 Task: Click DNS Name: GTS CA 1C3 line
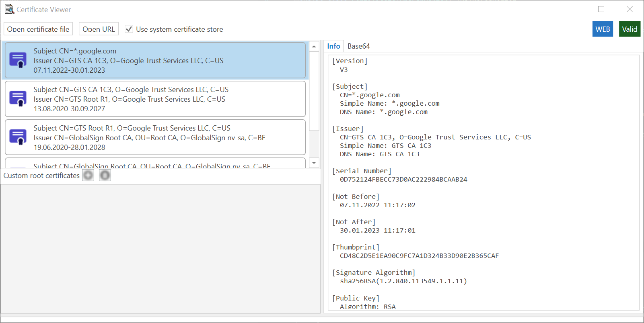coord(379,154)
